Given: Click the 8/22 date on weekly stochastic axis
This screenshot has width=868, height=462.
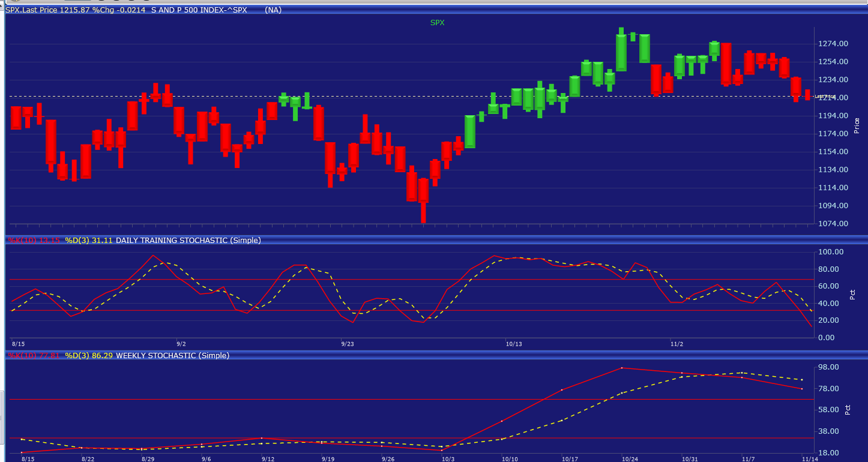Looking at the screenshot, I should click(x=88, y=459).
